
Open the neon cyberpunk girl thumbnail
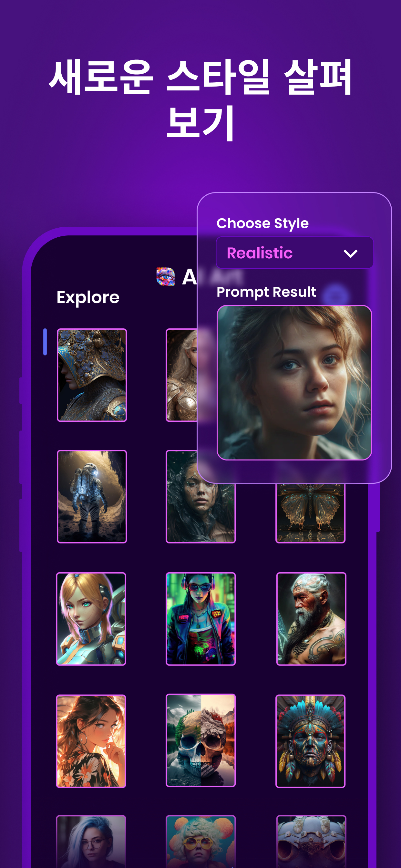pos(200,619)
